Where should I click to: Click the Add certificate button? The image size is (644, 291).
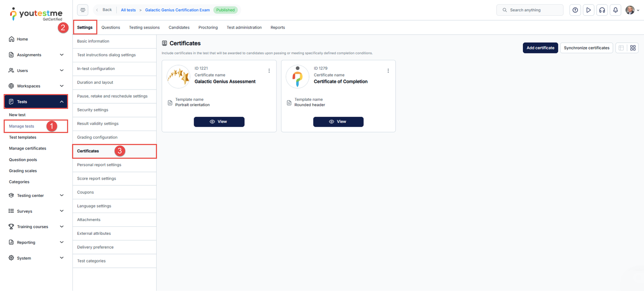click(540, 48)
